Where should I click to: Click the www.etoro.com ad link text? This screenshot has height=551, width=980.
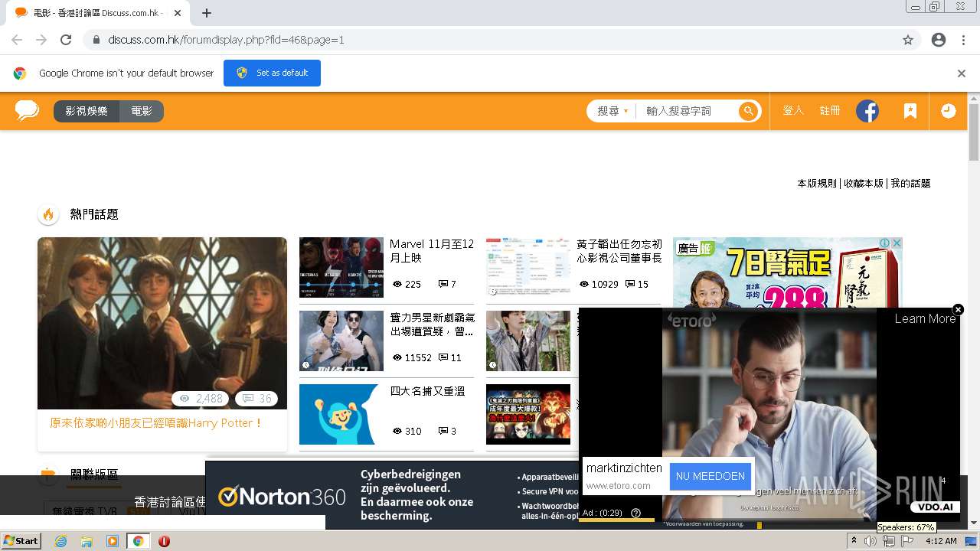pyautogui.click(x=619, y=486)
